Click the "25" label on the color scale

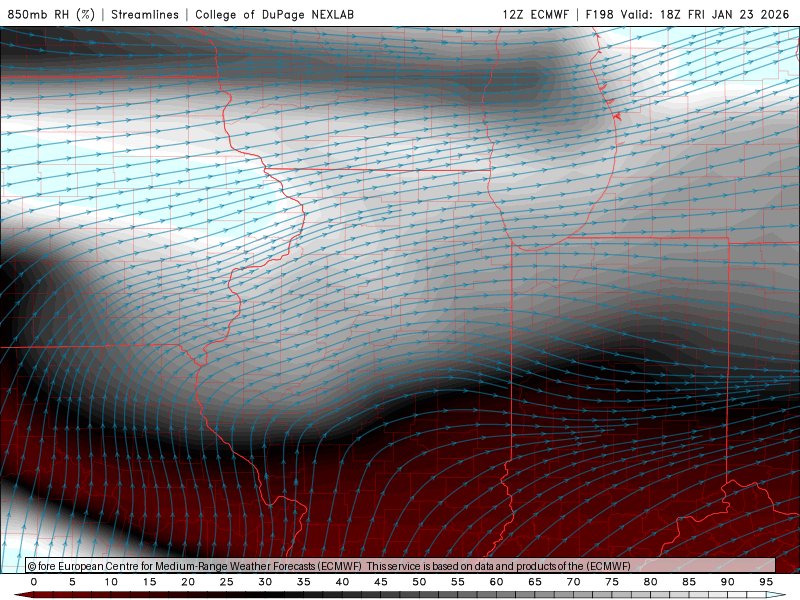[x=227, y=582]
